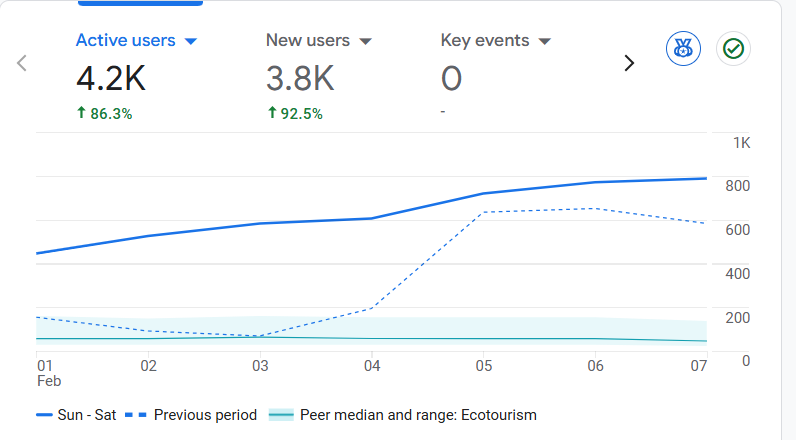Open the New users dropdown arrow
The height and width of the screenshot is (440, 796).
tap(365, 41)
